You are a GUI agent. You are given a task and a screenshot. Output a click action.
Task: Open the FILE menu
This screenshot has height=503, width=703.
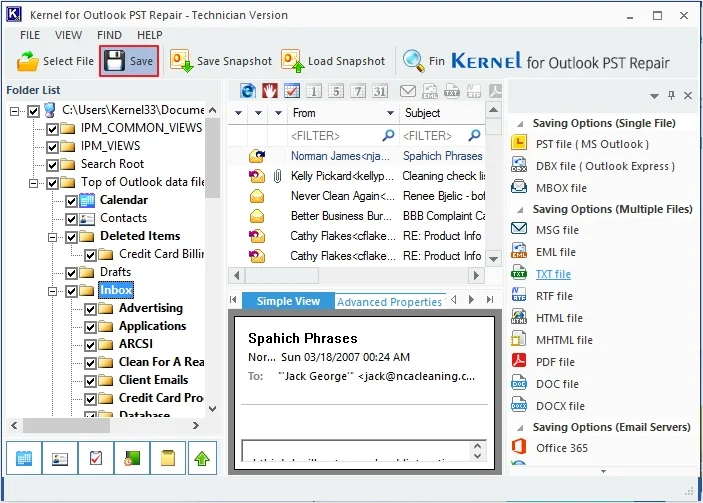(x=30, y=35)
